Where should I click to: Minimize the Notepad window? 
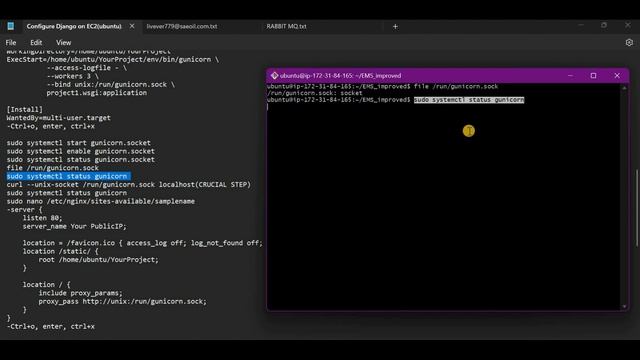click(x=581, y=25)
